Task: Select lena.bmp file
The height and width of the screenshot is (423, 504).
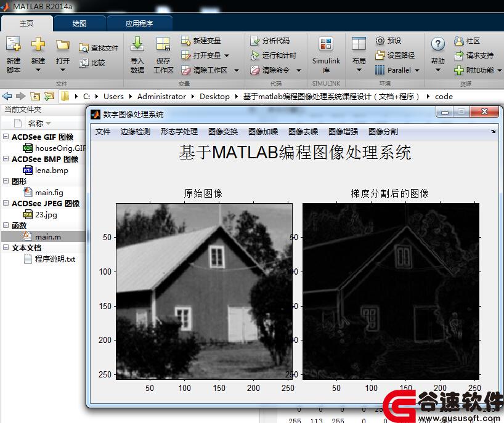Action: [x=46, y=170]
